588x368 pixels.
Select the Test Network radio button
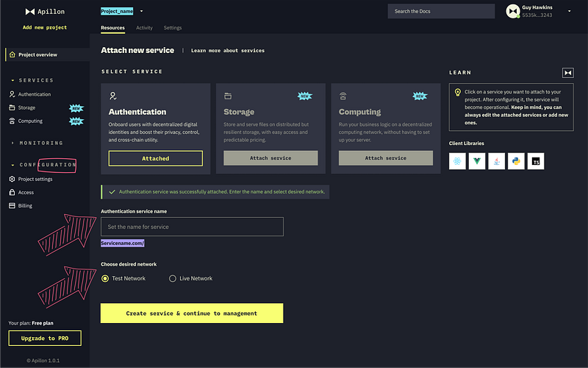[105, 278]
